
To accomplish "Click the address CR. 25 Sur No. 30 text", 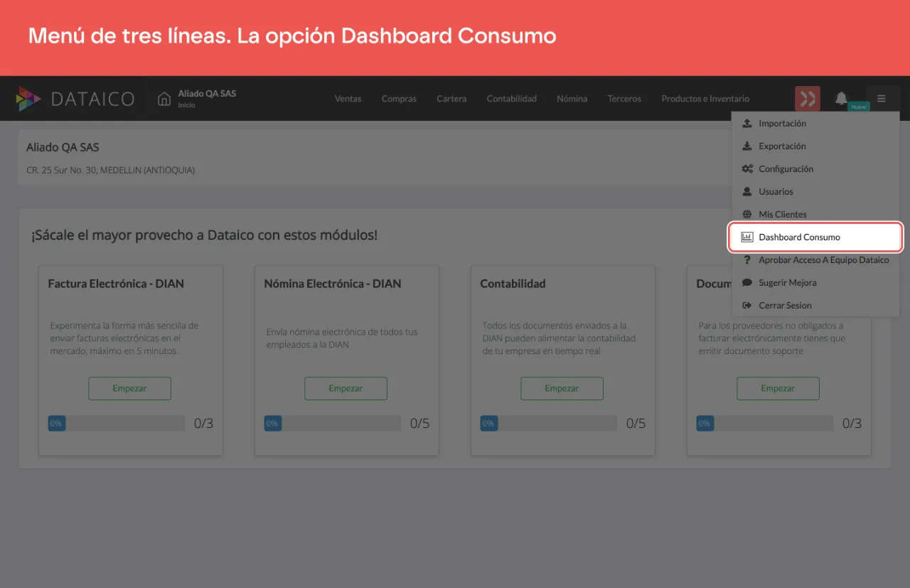I will tap(110, 170).
